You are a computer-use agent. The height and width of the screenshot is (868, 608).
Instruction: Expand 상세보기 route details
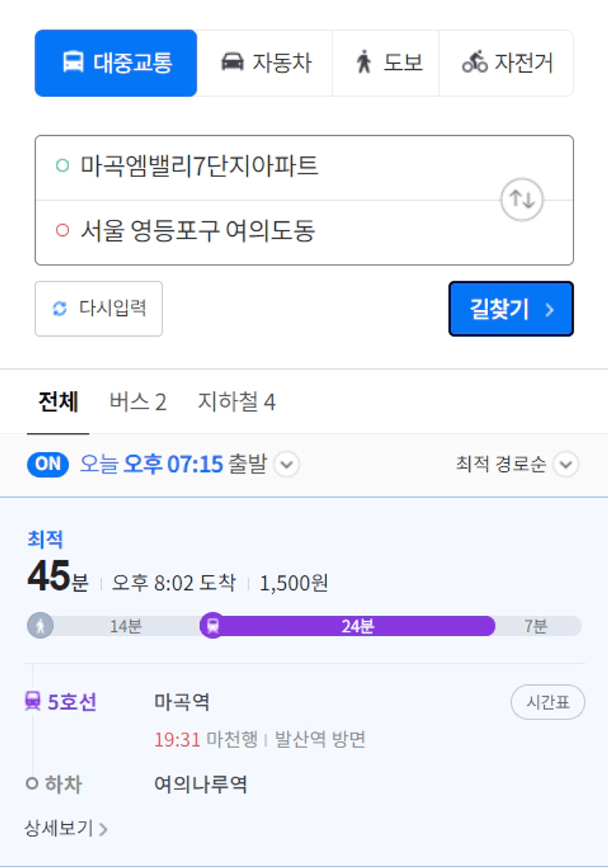(x=66, y=828)
